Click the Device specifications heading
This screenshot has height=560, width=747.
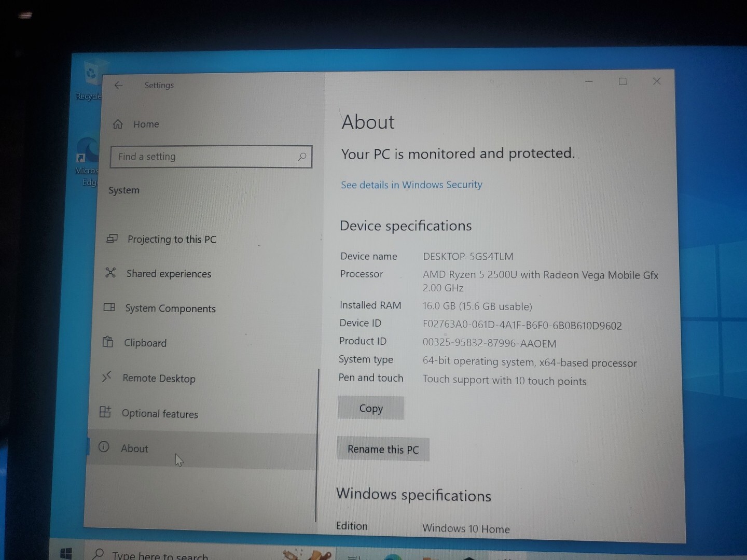click(x=406, y=226)
